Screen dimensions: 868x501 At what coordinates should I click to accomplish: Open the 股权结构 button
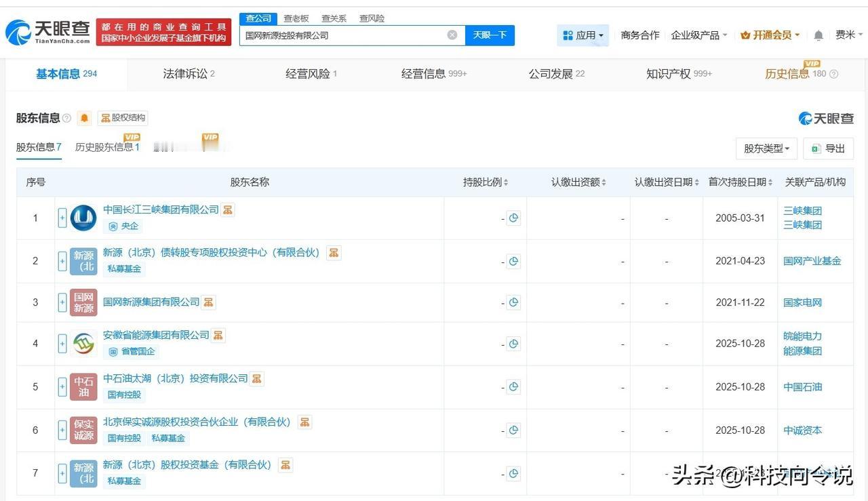pos(123,118)
